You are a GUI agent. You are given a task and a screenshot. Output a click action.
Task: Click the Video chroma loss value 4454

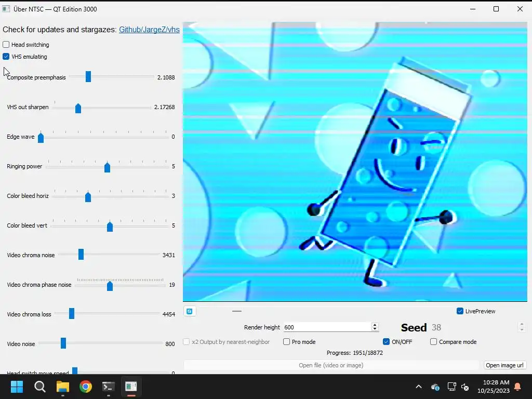click(169, 314)
